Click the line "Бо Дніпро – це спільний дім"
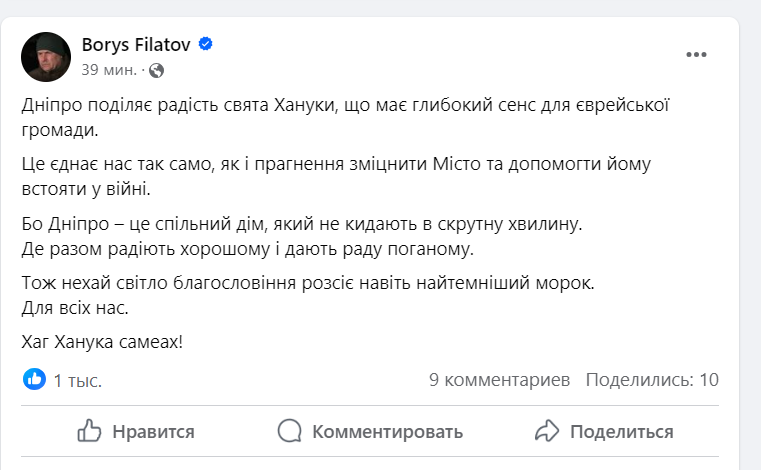Screen dimensions: 761x470 pyautogui.click(x=301, y=225)
